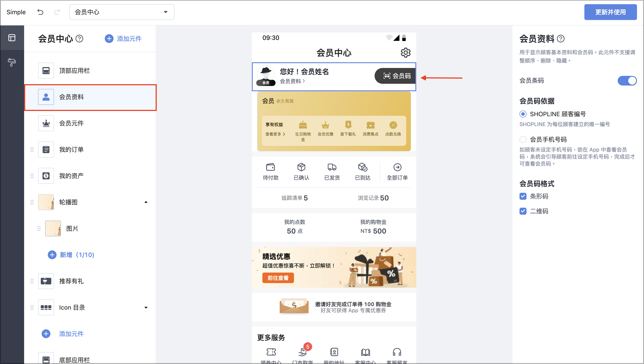Select 顶部应用栏 in component list
Viewport: 644px width, 364px height.
click(91, 71)
